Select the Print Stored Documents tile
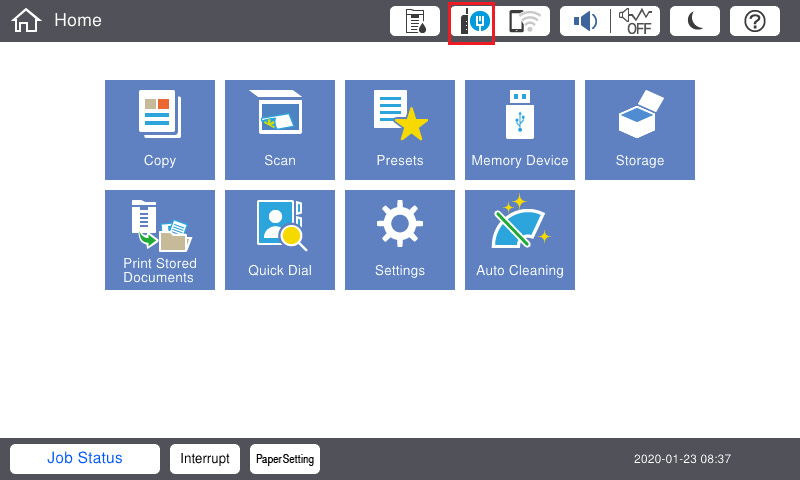Viewport: 800px width, 480px height. (160, 240)
